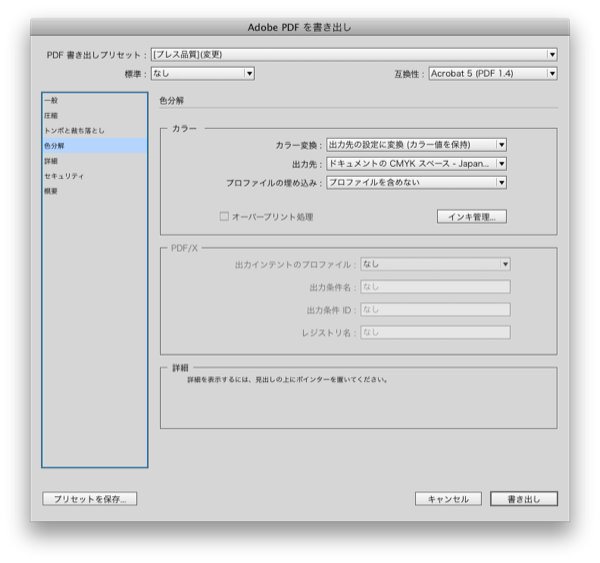Select 色分解 in the left category list
This screenshot has width=600, height=563.
[53, 146]
